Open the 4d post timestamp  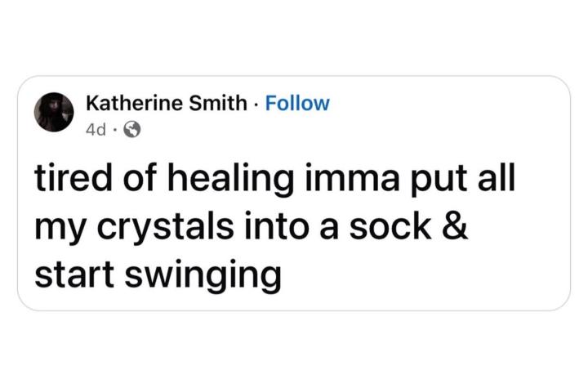(x=96, y=130)
